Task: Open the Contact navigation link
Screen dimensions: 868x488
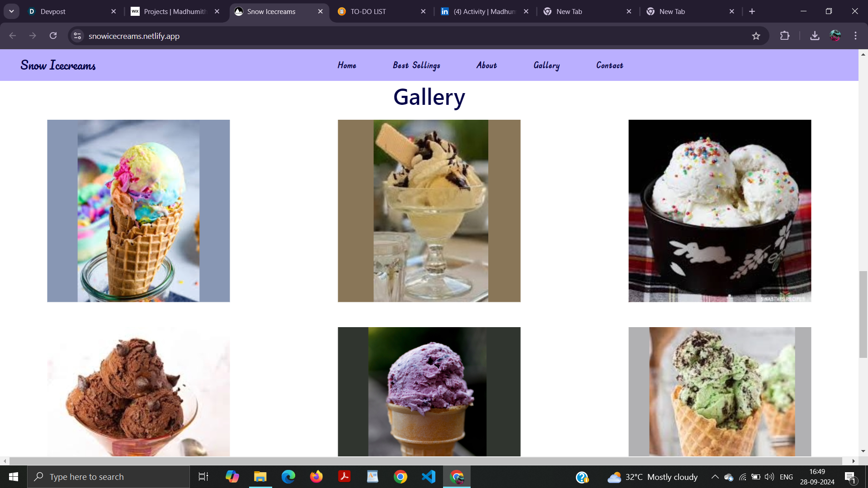Action: (609, 66)
